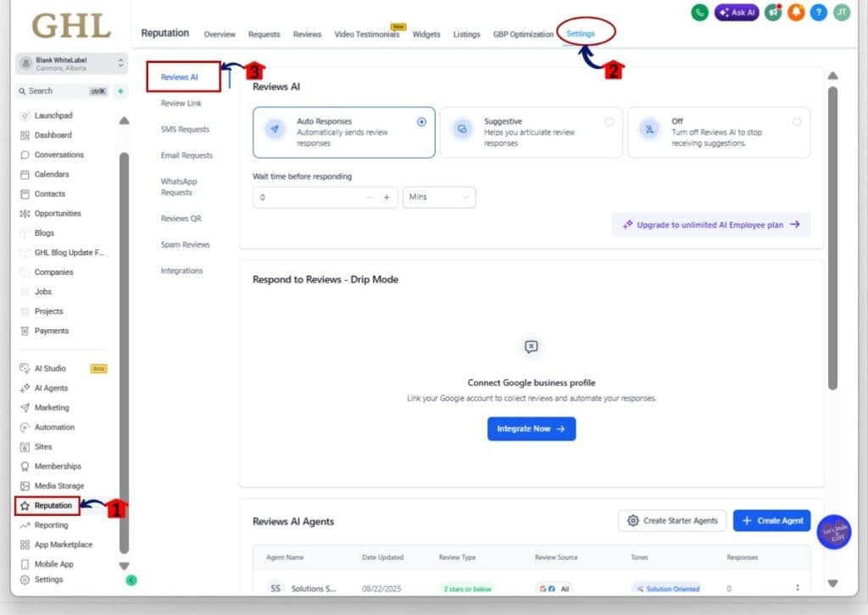
Task: Select SMS Requests in settings menu
Action: (x=185, y=130)
